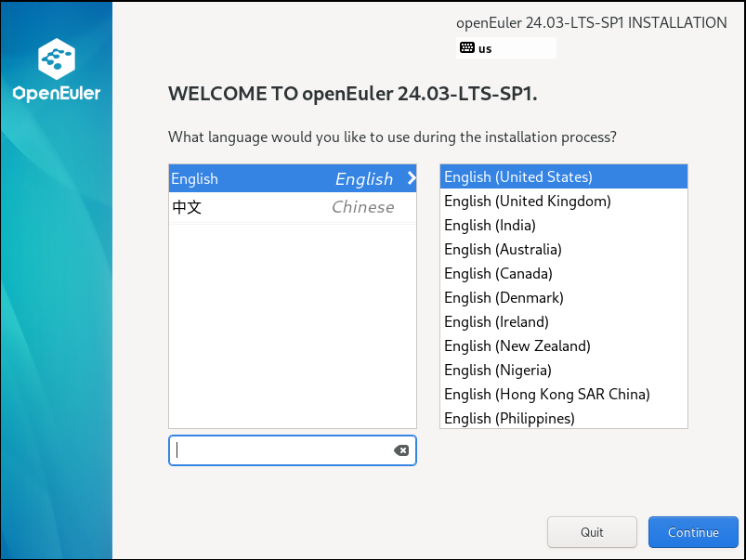Viewport: 746px width, 560px height.
Task: Clear the language search field with the backspace icon
Action: coord(401,450)
